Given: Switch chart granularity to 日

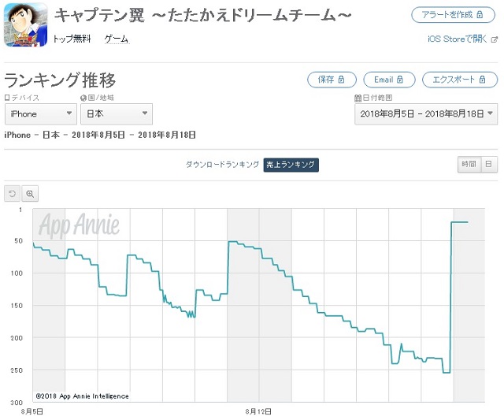Looking at the screenshot, I should 489,165.
